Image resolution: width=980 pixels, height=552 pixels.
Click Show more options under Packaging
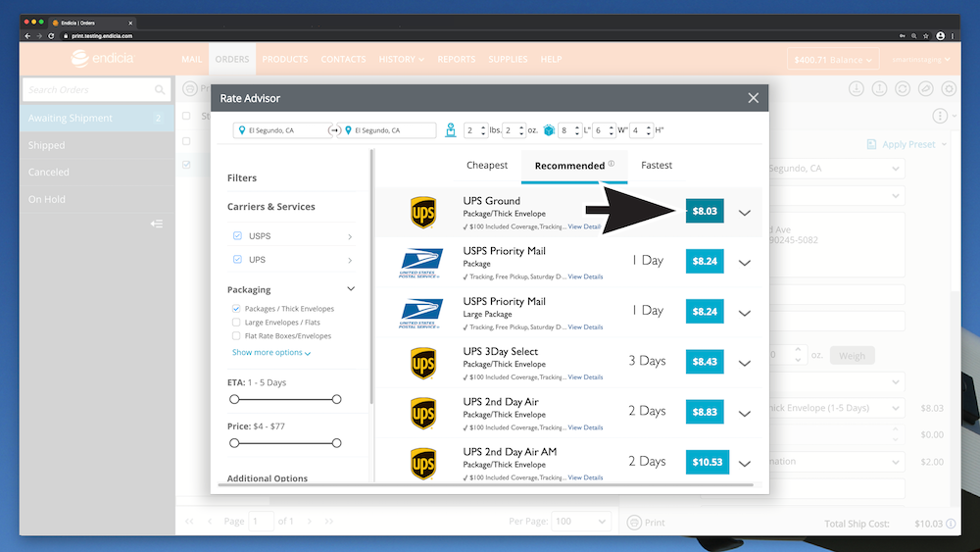click(x=271, y=353)
